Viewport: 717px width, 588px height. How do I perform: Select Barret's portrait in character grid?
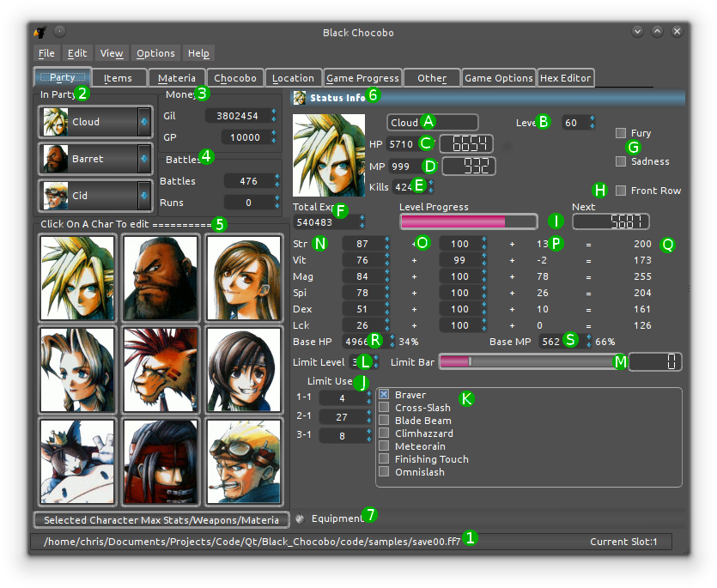(161, 278)
